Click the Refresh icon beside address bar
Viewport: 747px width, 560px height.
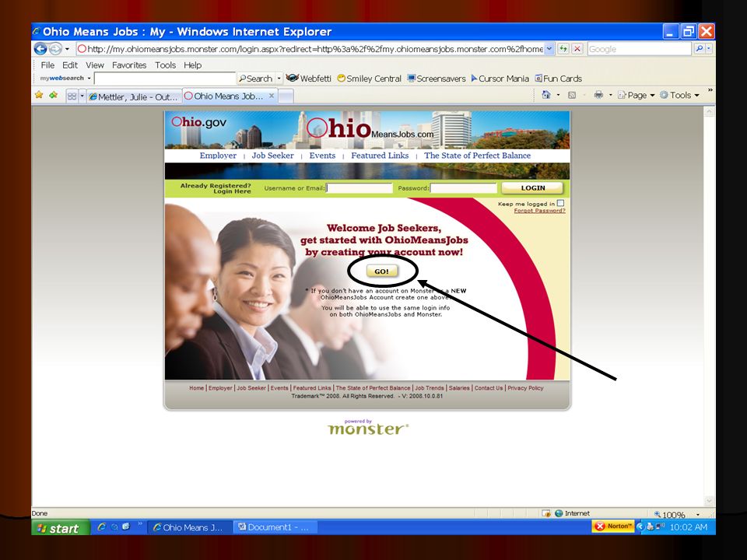pos(563,48)
